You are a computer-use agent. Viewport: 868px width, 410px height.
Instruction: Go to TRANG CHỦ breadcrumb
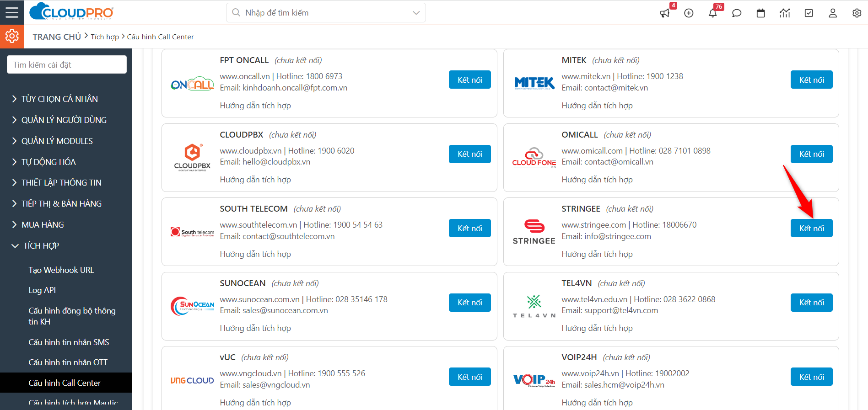point(57,37)
